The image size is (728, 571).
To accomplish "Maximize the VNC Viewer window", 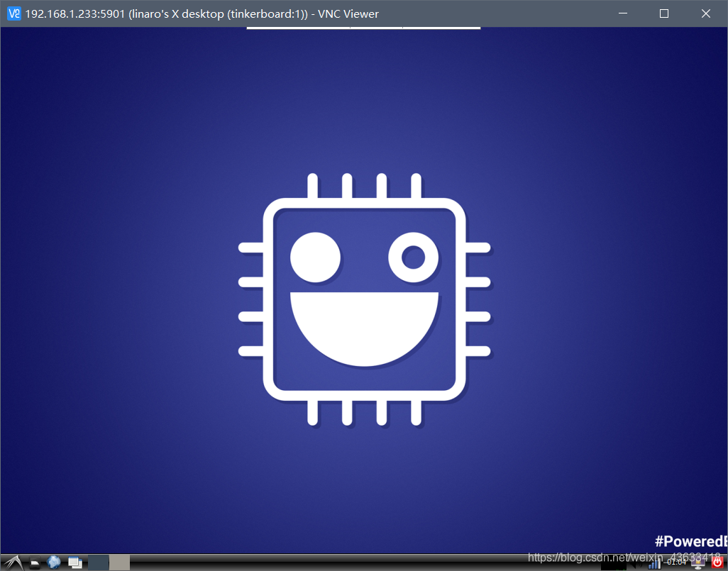I will point(664,13).
